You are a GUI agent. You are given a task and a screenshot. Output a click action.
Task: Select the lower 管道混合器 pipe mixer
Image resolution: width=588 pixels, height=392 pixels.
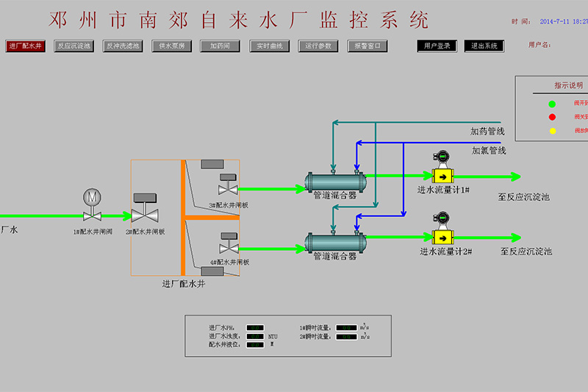[335, 240]
